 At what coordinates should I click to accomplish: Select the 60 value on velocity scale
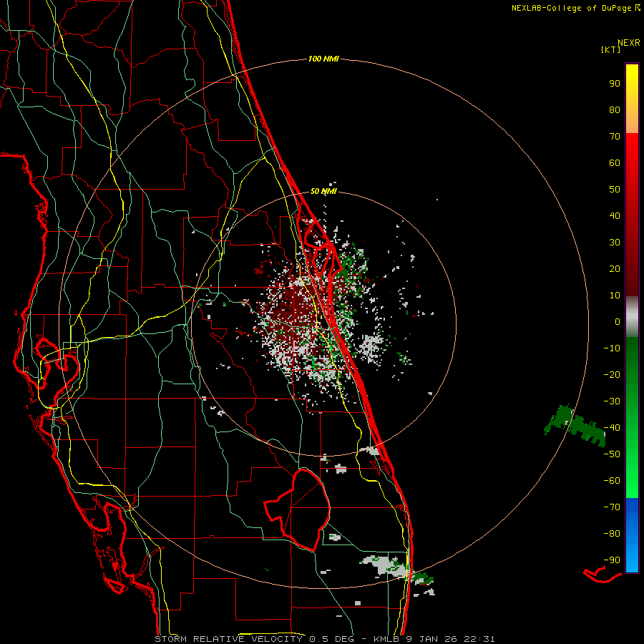615,163
